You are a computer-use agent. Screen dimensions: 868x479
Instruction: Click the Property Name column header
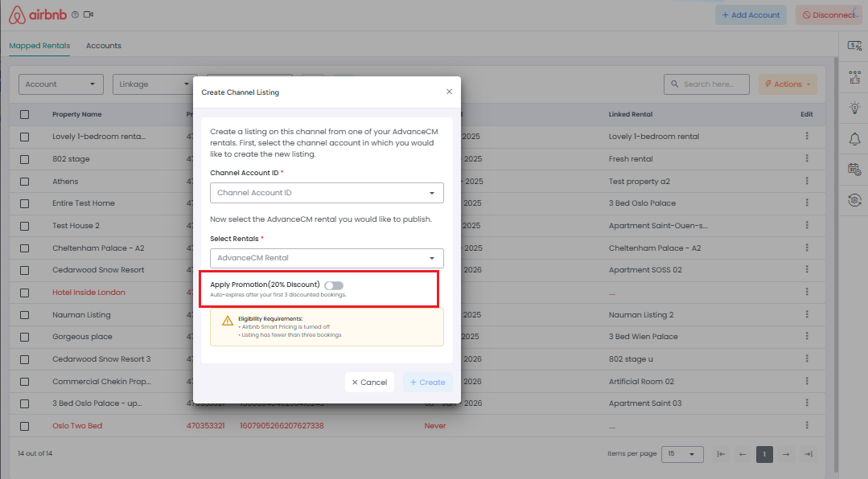coord(77,114)
